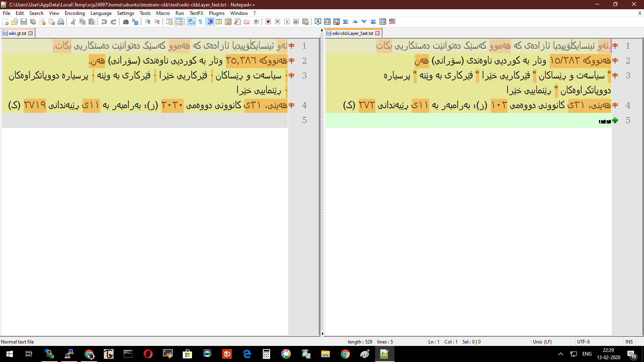This screenshot has width=644, height=362.
Task: Open the Encoding menu
Action: [74, 13]
